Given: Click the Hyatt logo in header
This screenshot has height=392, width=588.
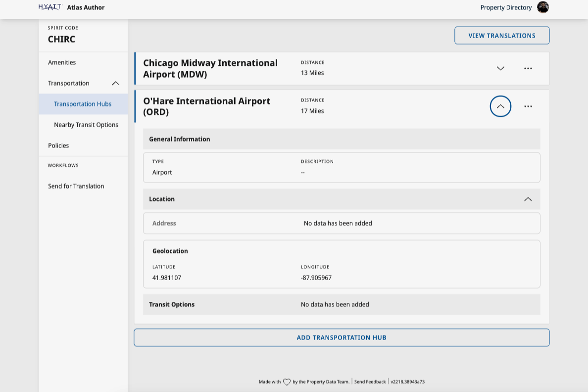Looking at the screenshot, I should 50,7.
